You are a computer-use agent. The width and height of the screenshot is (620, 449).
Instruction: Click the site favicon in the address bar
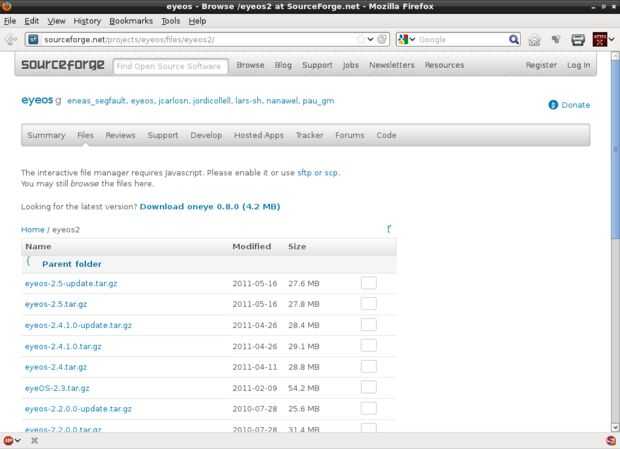tap(33, 40)
